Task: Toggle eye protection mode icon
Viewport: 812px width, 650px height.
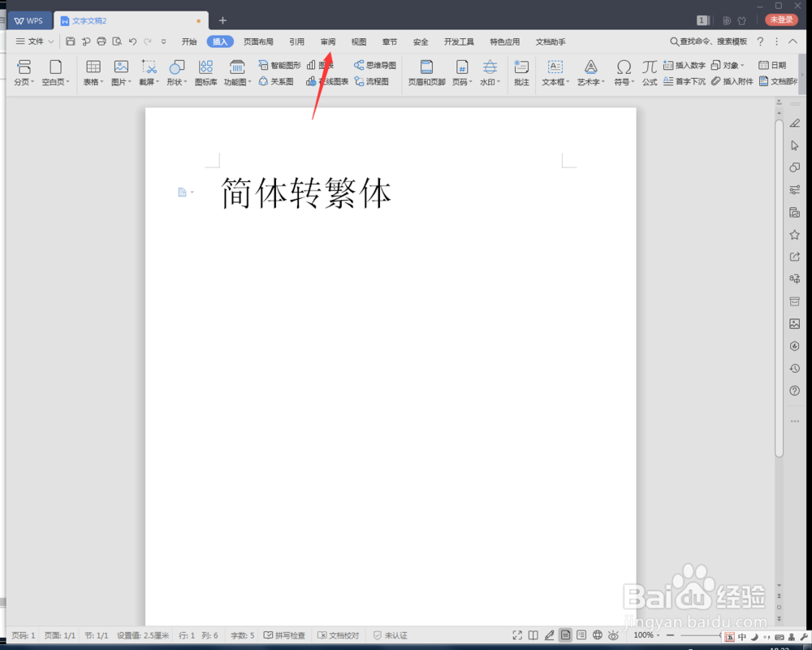Action: click(x=613, y=635)
